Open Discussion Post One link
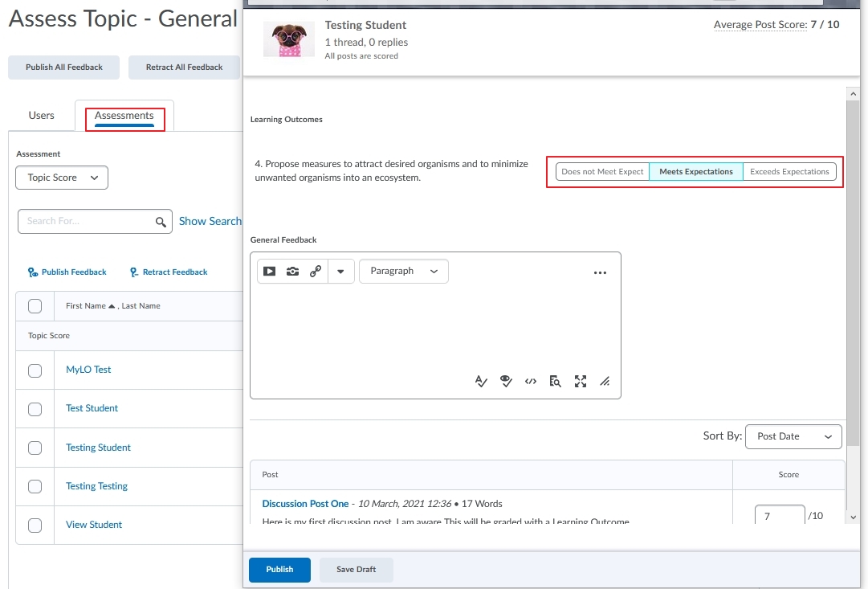 click(x=306, y=504)
